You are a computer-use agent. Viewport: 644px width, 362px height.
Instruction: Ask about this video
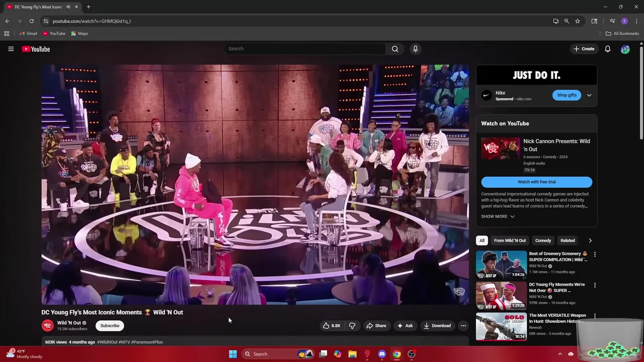click(x=405, y=326)
